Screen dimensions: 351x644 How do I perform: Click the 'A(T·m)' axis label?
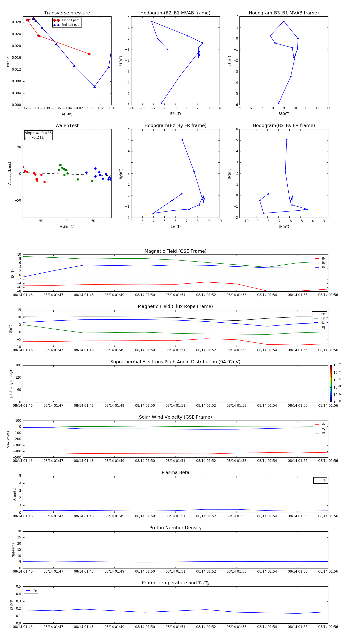[67, 114]
